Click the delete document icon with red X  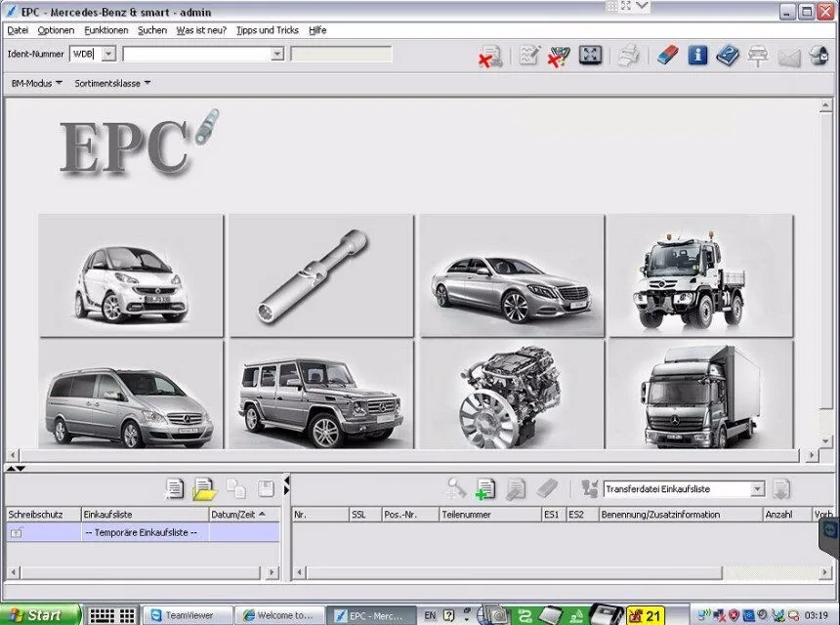490,56
